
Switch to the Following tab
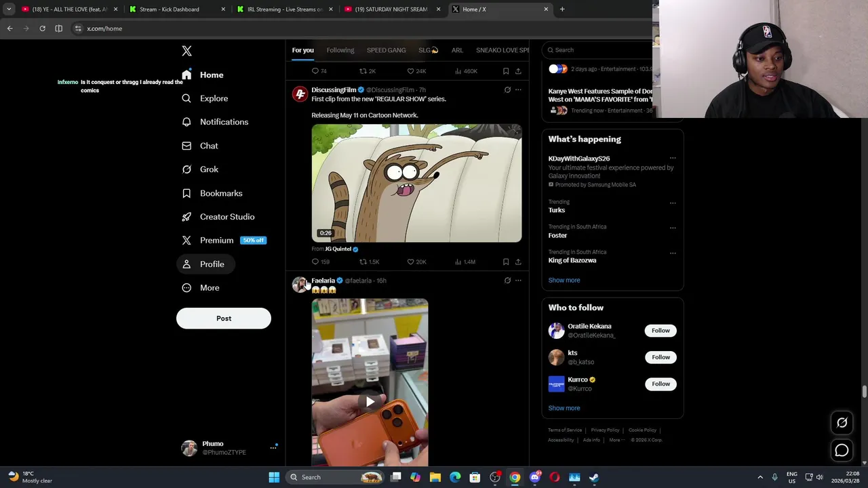click(x=340, y=50)
